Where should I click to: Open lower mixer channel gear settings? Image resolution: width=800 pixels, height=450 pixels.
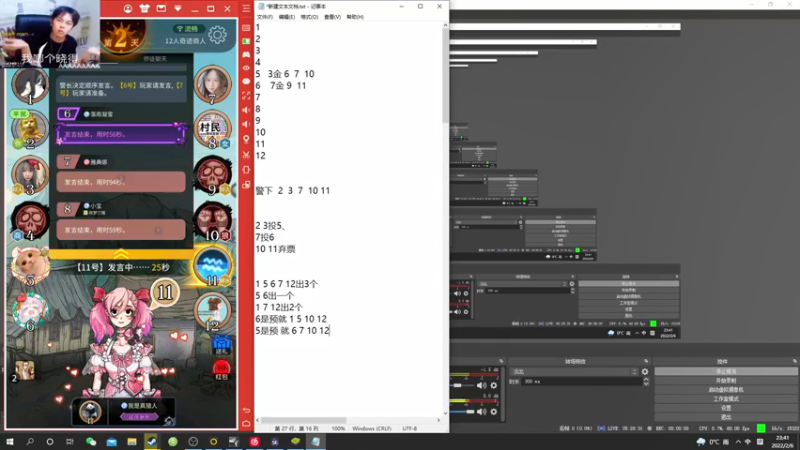[x=493, y=411]
